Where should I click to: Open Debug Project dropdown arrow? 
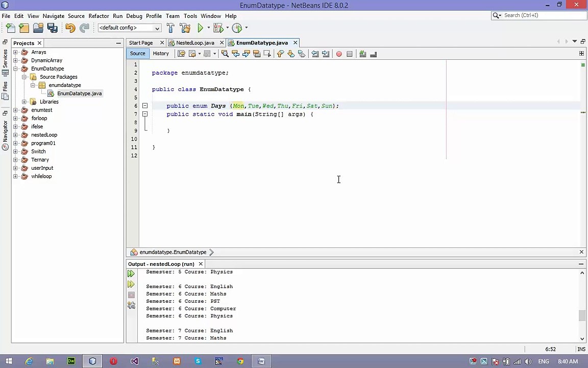[227, 28]
